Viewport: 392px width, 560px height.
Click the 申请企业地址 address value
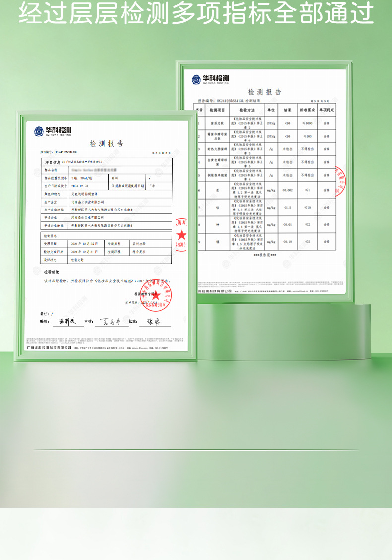pyautogui.click(x=102, y=226)
